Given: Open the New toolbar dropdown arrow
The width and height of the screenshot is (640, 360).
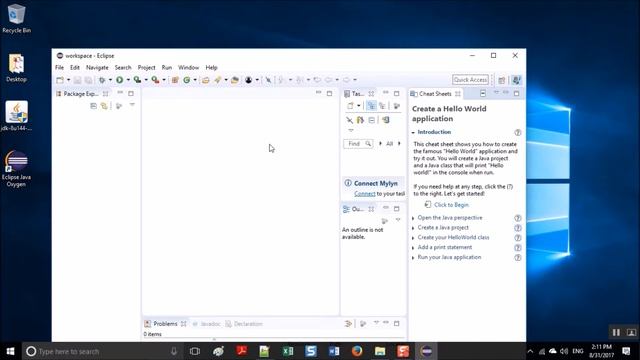Looking at the screenshot, I should pos(68,80).
